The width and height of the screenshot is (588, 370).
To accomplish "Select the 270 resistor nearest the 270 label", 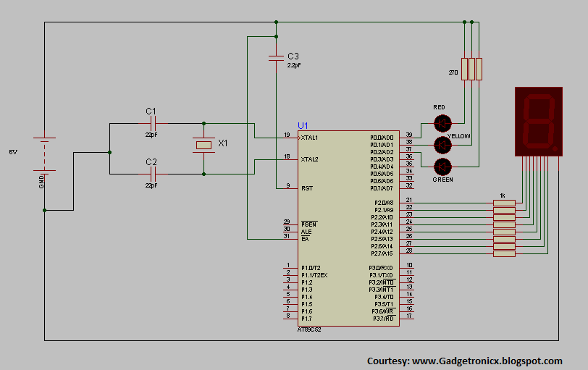I will tap(465, 69).
